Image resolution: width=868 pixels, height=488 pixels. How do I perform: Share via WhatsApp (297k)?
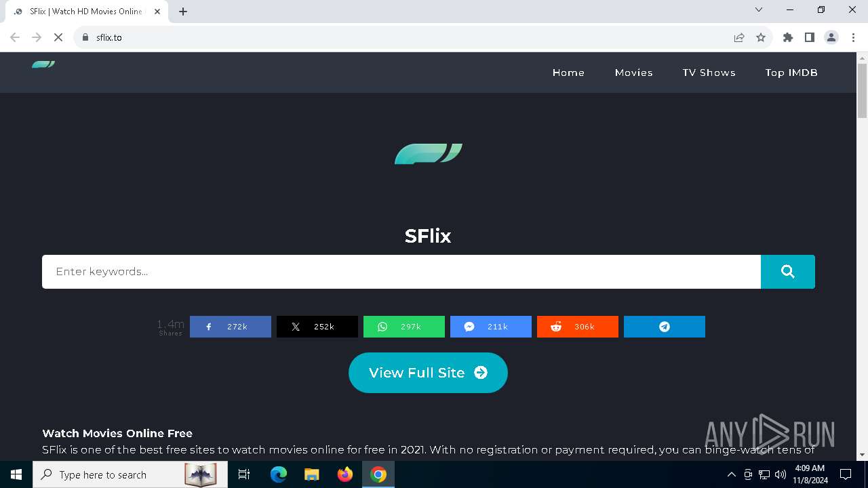pos(404,327)
